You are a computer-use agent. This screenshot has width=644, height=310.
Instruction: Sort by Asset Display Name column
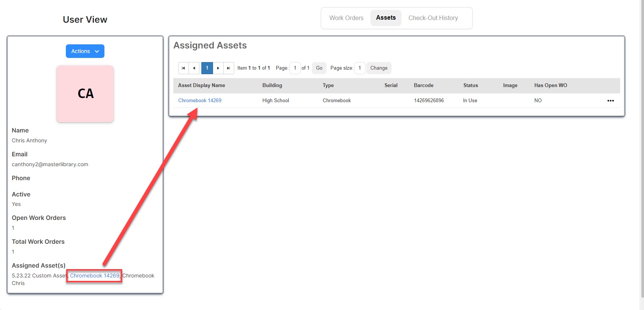click(202, 86)
